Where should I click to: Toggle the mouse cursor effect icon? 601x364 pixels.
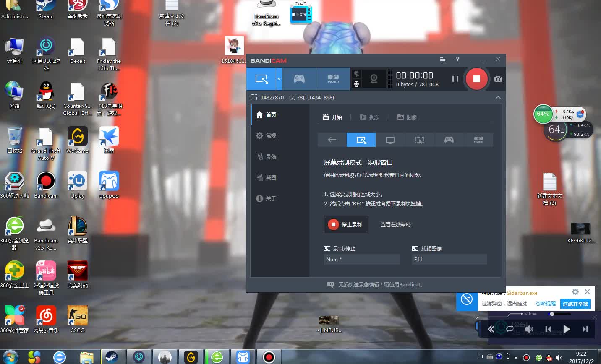click(x=356, y=74)
